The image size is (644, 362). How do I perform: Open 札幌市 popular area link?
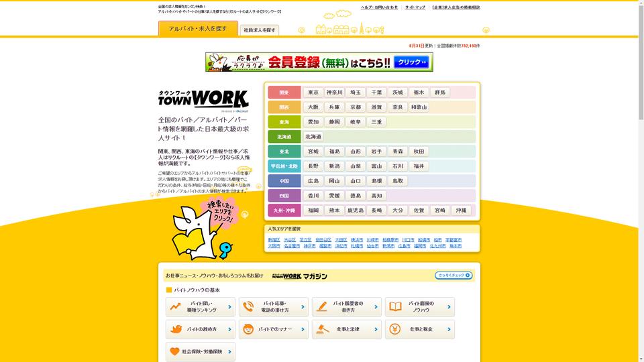click(x=357, y=246)
